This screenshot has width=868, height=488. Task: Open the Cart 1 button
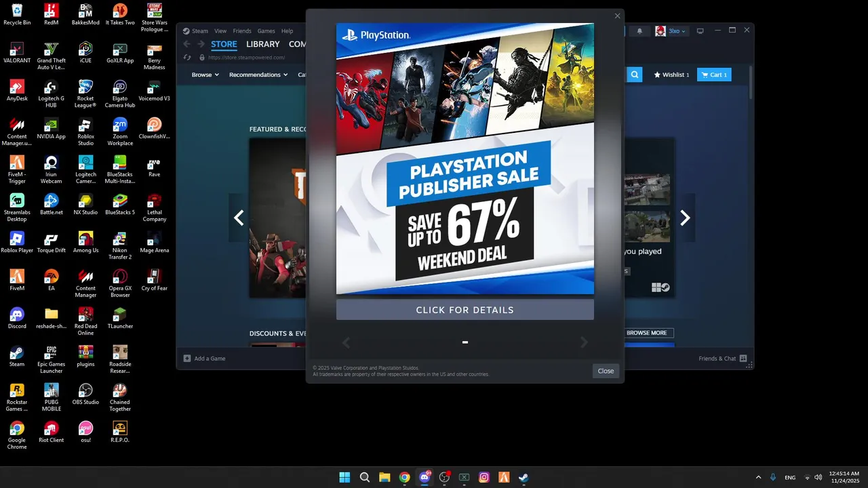(x=714, y=75)
